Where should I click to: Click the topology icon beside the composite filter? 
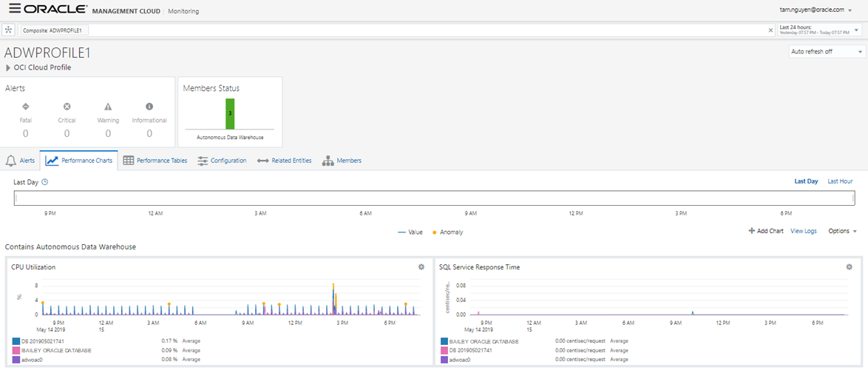click(x=8, y=30)
